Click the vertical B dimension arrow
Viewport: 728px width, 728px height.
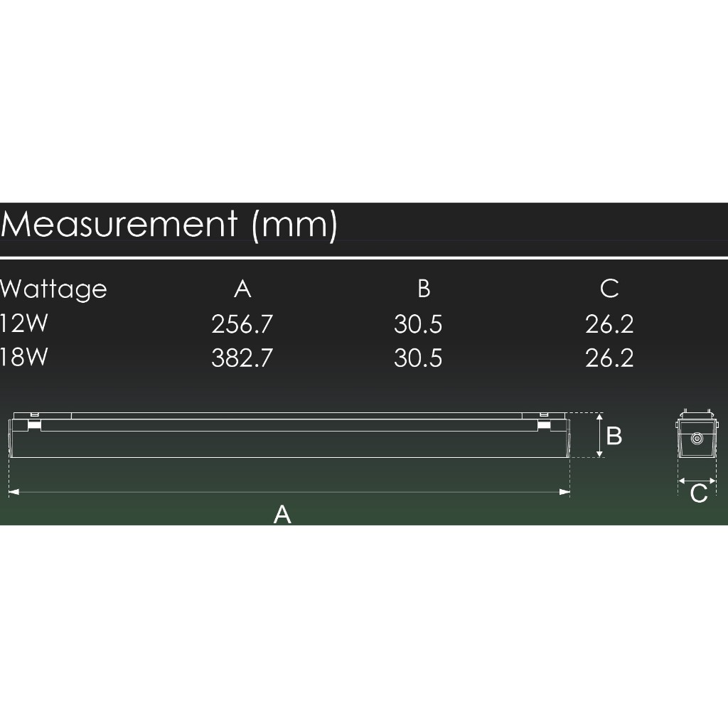tap(600, 435)
